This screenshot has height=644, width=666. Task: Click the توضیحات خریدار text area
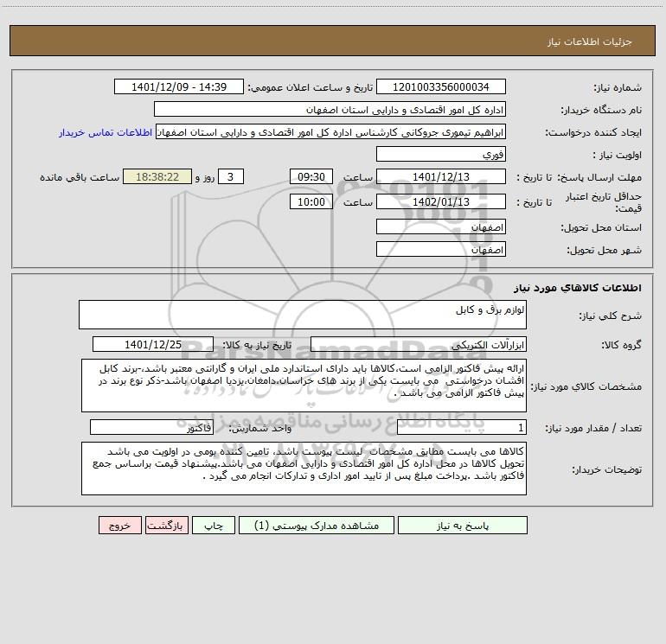coord(304,469)
